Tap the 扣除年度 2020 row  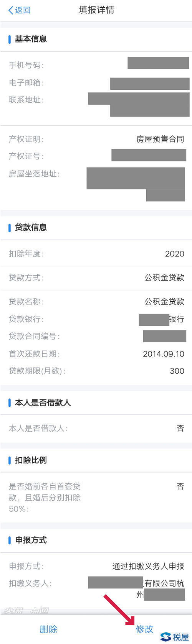click(x=96, y=253)
